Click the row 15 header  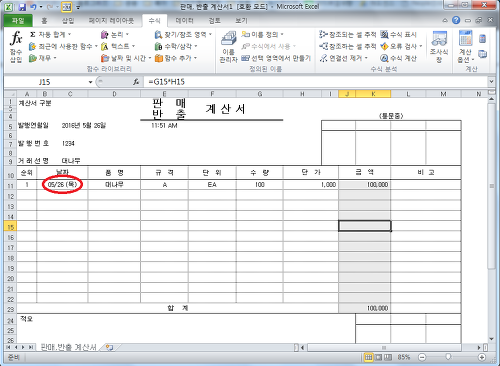10,227
